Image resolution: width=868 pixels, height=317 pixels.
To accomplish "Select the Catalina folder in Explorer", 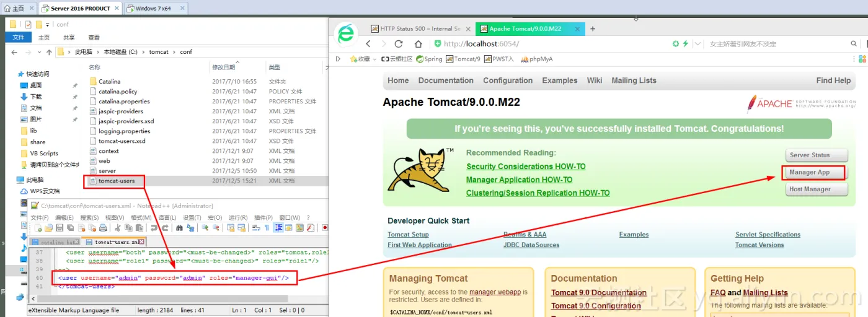I will click(x=109, y=82).
